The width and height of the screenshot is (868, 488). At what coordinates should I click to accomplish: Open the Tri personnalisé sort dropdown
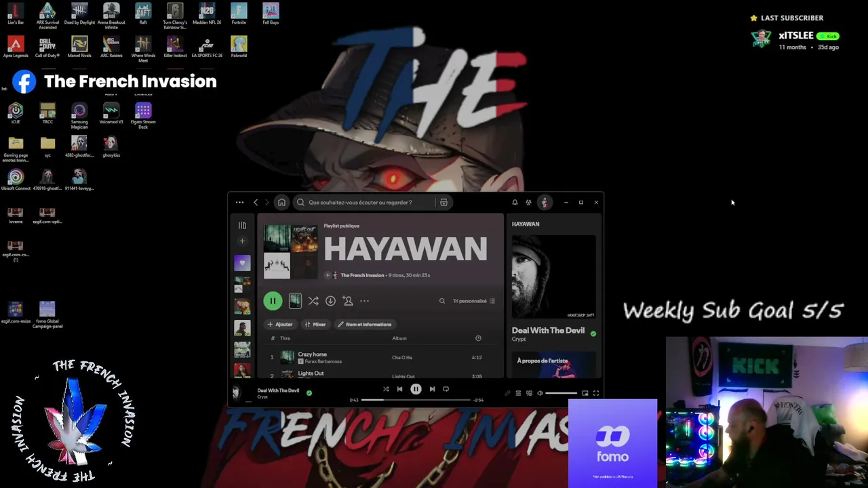pos(474,301)
